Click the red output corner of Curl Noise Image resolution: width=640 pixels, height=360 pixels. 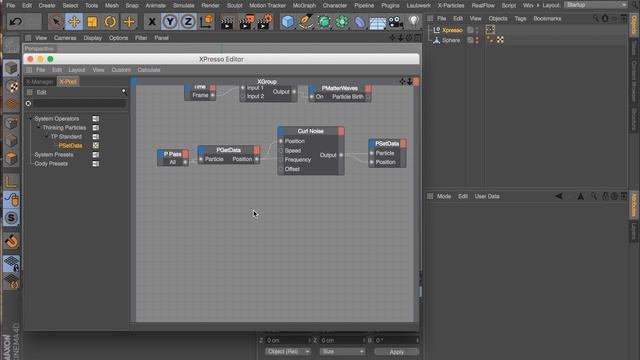[341, 131]
